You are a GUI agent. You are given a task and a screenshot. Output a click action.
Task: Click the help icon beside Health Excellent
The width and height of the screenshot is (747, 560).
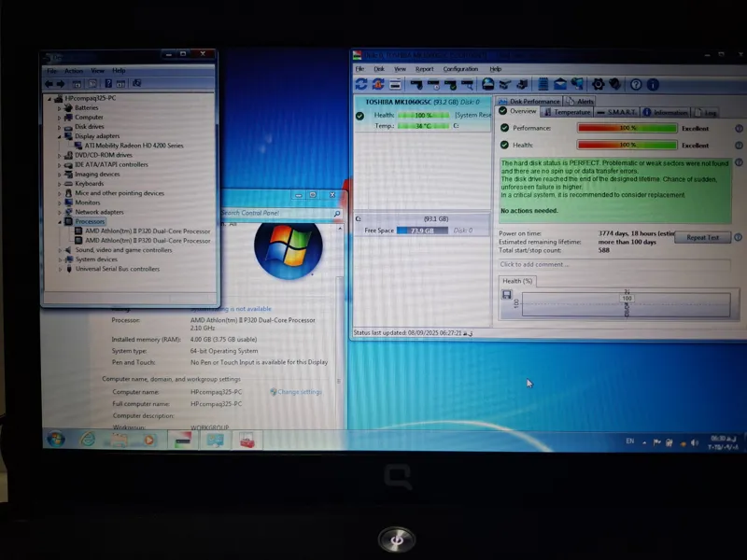click(x=739, y=146)
